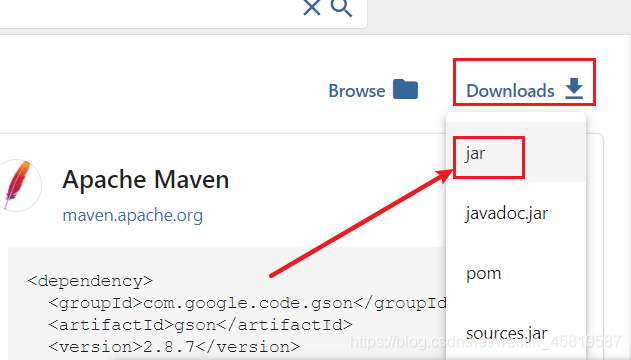The width and height of the screenshot is (631, 360).
Task: Click the Apache Maven heading
Action: point(146,179)
